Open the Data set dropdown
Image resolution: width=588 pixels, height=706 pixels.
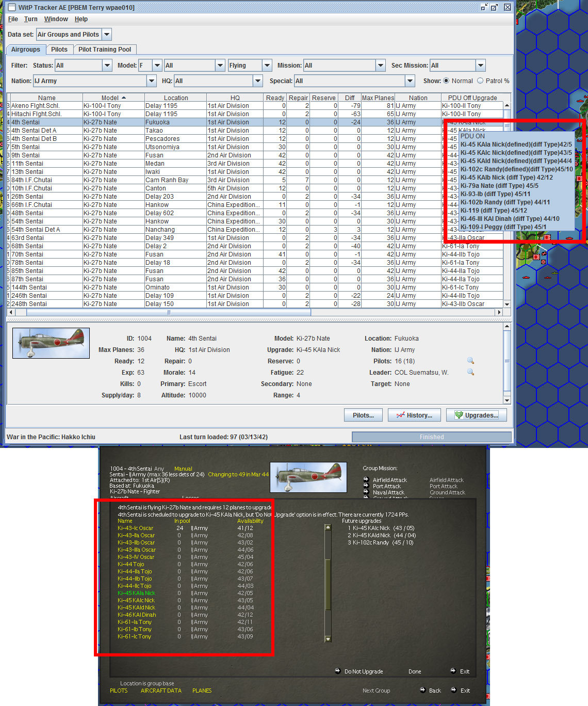point(107,34)
